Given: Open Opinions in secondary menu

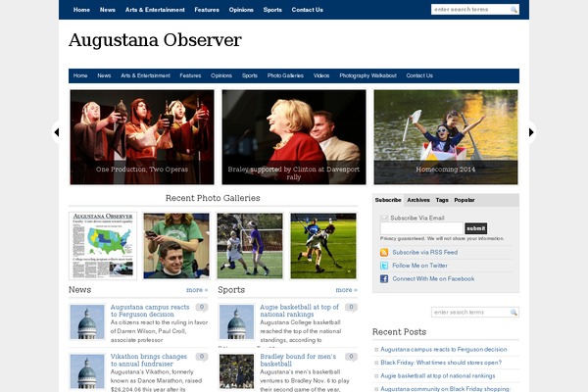Looking at the screenshot, I should pyautogui.click(x=221, y=75).
